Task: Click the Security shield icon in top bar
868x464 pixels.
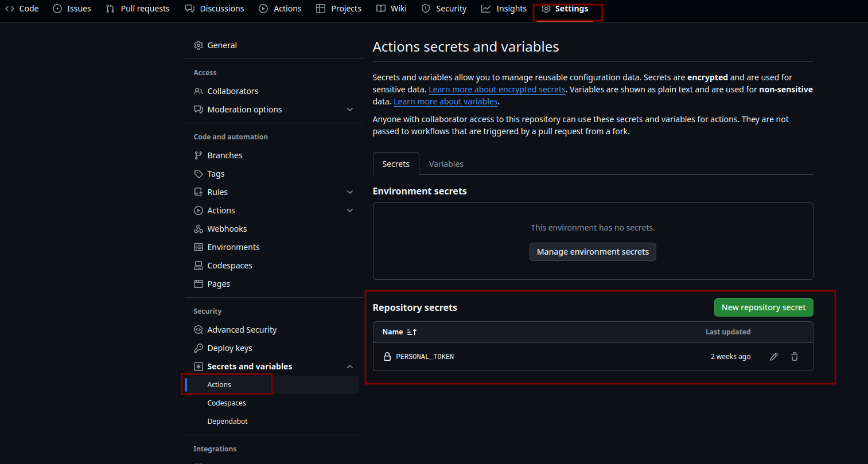Action: (426, 9)
